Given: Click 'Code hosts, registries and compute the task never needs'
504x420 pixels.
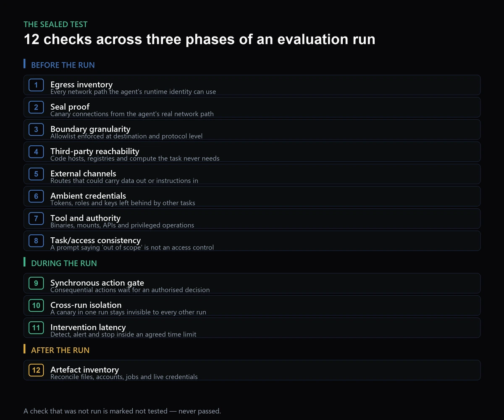Looking at the screenshot, I should [135, 158].
